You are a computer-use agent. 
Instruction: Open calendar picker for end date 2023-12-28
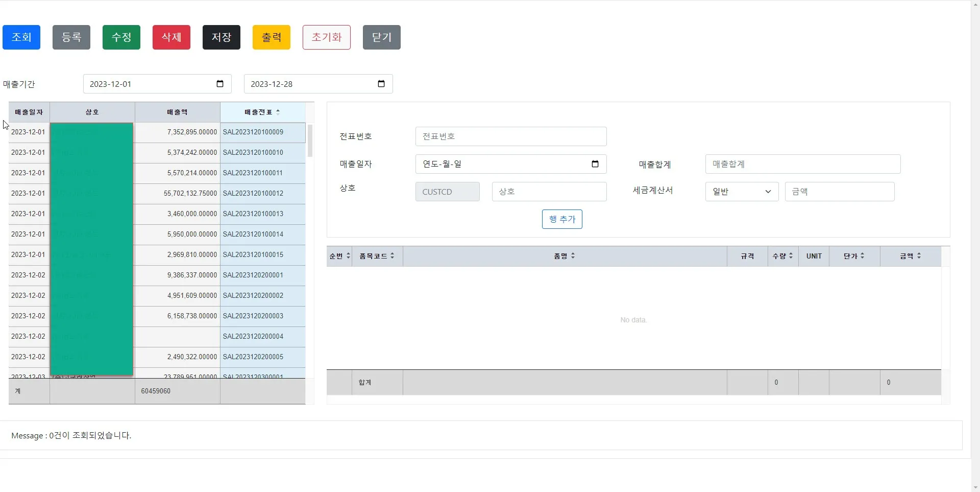[x=381, y=84]
